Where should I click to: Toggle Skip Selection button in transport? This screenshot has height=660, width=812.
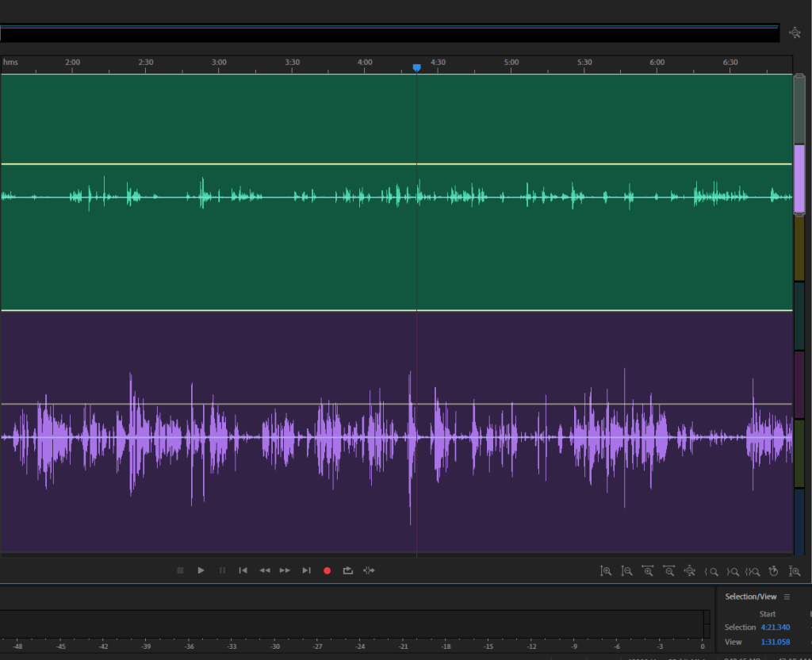[x=369, y=570]
